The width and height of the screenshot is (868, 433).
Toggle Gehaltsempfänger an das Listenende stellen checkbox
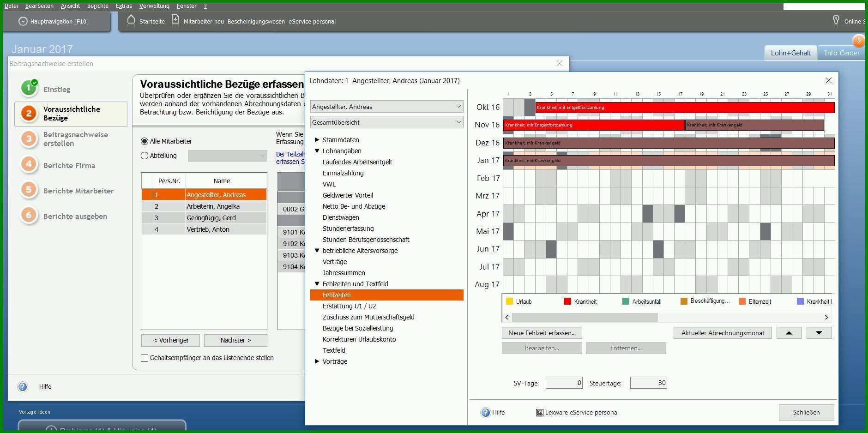(x=145, y=358)
